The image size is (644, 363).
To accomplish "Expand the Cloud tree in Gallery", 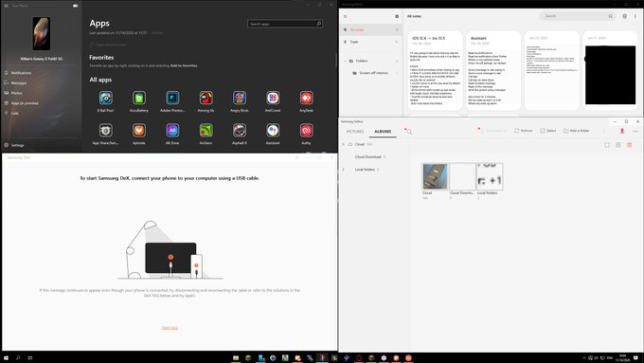I will [x=344, y=144].
